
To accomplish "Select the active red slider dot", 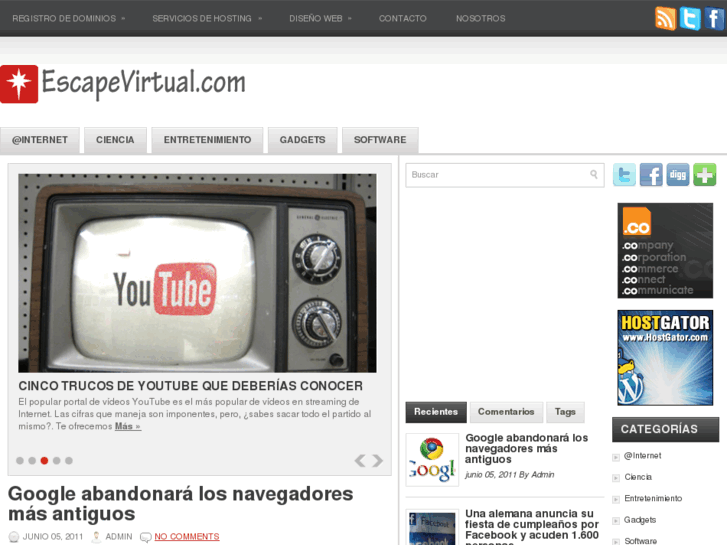I will coord(44,461).
